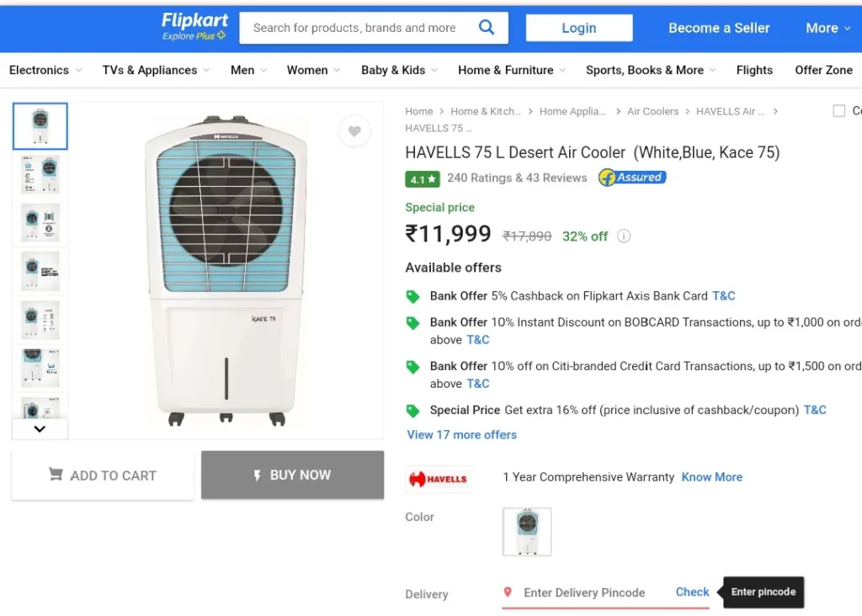The width and height of the screenshot is (862, 616).
Task: Select the white-blue color swatch
Action: click(527, 532)
